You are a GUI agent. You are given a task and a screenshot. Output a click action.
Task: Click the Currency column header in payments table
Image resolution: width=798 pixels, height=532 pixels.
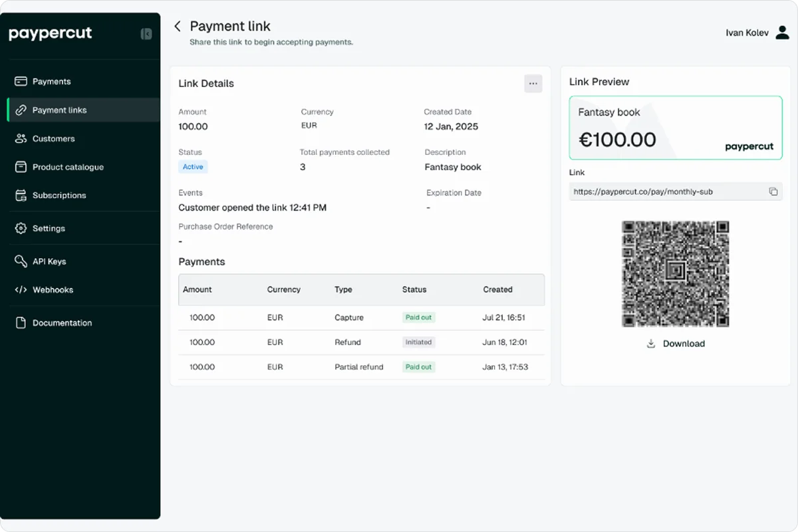pos(284,289)
